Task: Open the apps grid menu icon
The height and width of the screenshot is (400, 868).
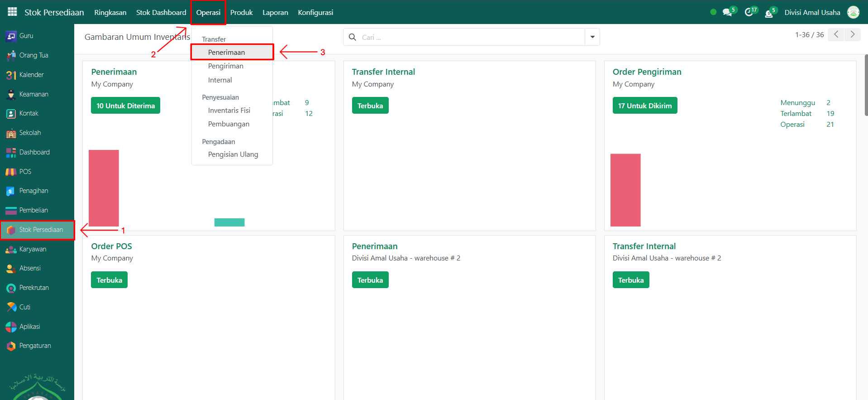Action: click(12, 12)
